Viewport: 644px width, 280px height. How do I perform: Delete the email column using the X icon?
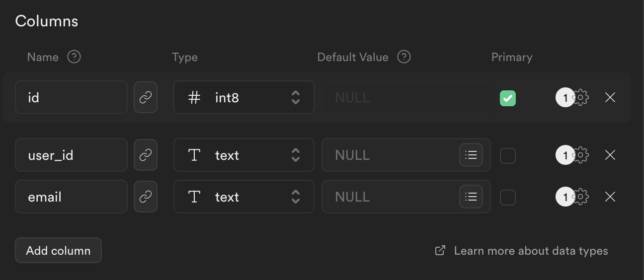610,197
